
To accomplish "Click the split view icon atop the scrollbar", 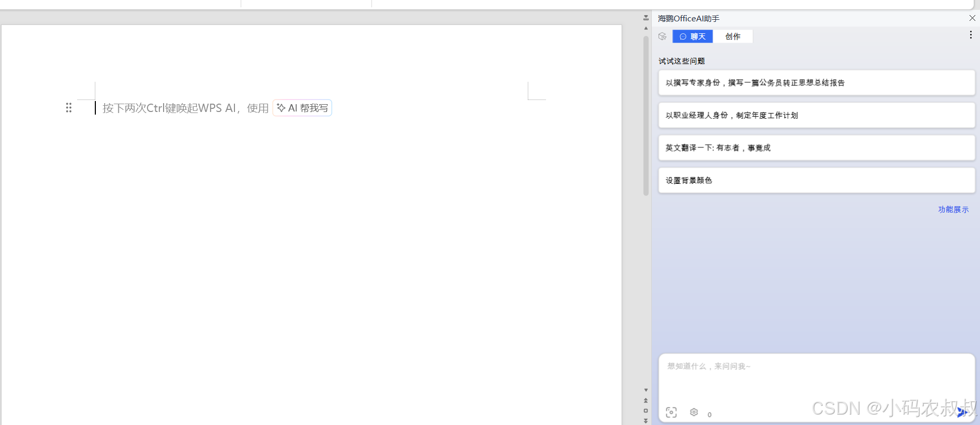I will pyautogui.click(x=646, y=18).
